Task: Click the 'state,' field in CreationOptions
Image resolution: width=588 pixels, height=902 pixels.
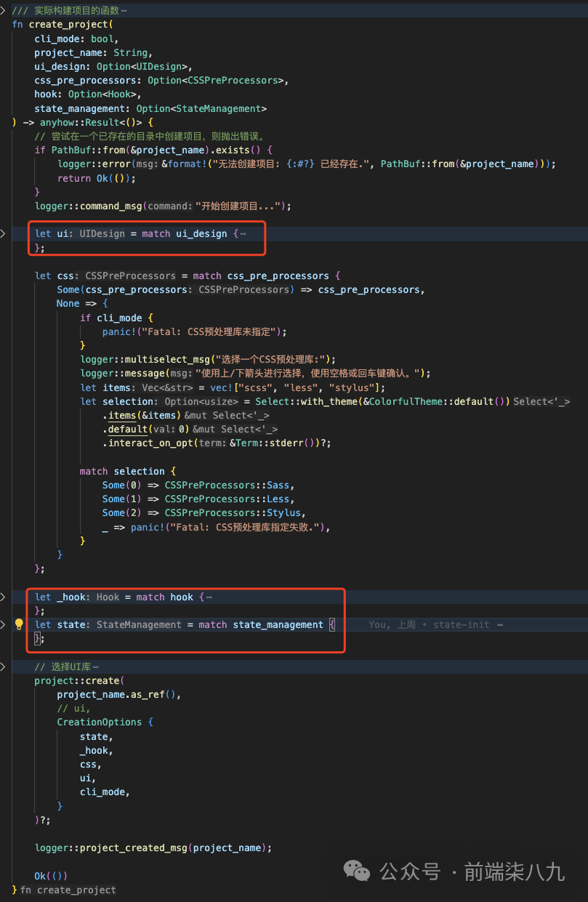Action: (97, 736)
